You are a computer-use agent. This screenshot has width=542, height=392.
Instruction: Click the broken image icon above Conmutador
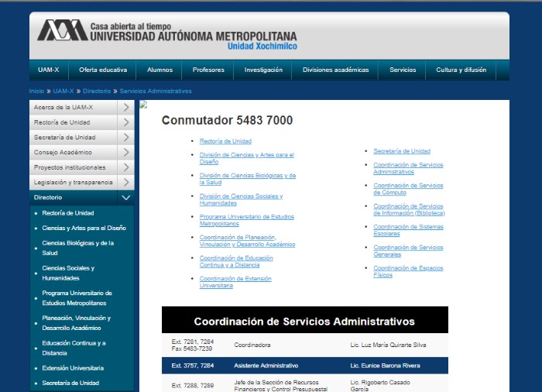click(143, 105)
